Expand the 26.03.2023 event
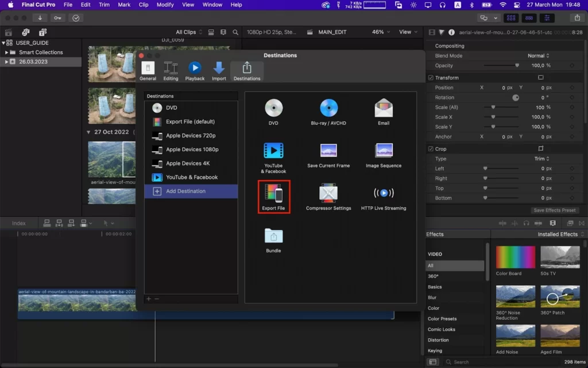The height and width of the screenshot is (368, 588). [6, 62]
